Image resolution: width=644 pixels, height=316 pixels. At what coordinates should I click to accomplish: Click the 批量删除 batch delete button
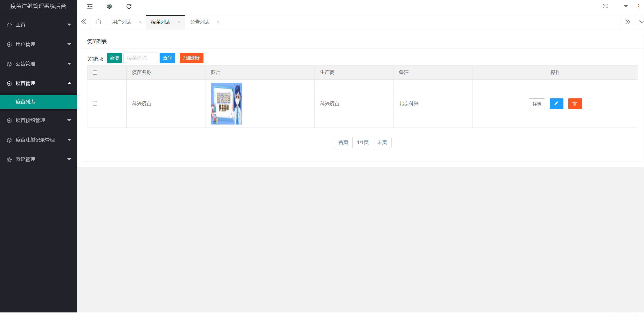(x=191, y=58)
